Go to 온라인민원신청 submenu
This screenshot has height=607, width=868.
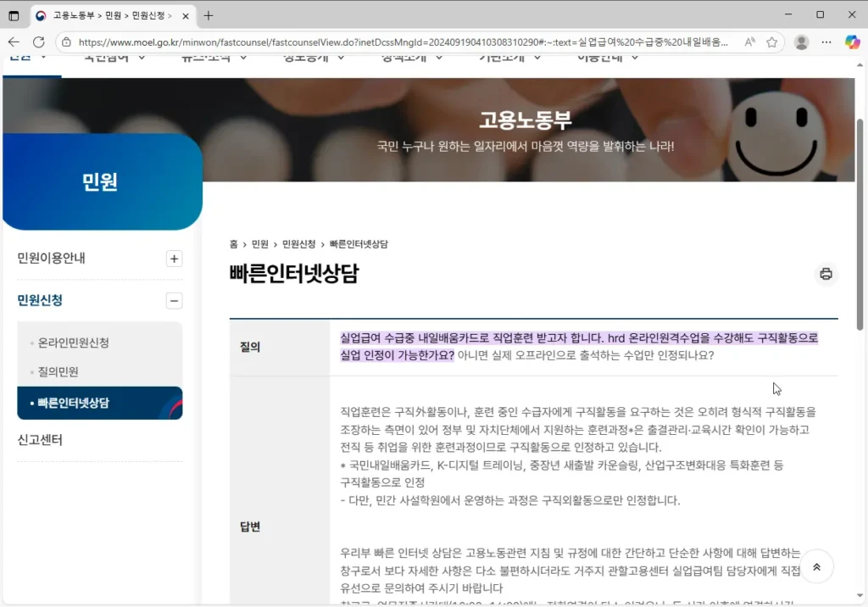click(x=73, y=342)
